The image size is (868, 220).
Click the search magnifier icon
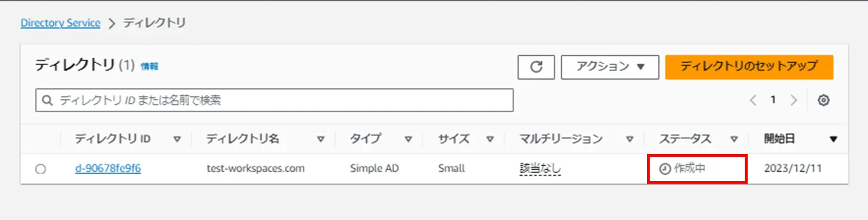tap(48, 101)
